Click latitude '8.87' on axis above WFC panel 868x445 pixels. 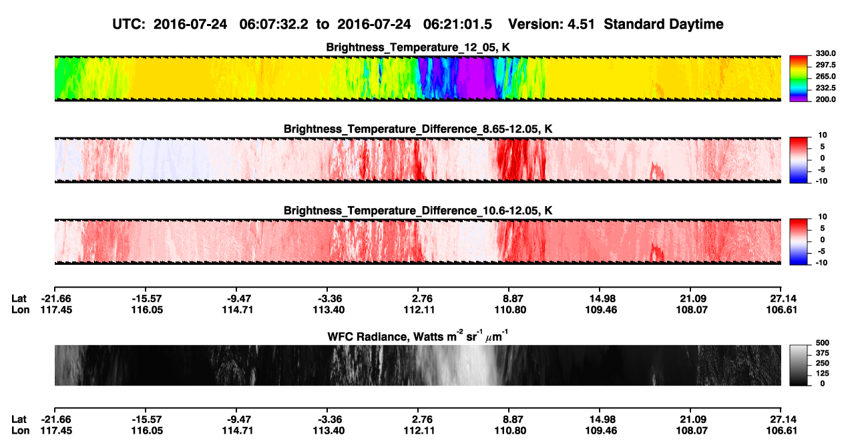coord(510,298)
